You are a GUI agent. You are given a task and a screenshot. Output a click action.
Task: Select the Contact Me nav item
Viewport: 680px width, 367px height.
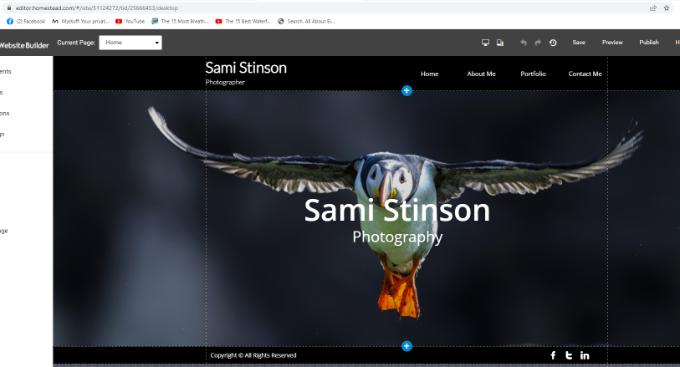click(585, 74)
